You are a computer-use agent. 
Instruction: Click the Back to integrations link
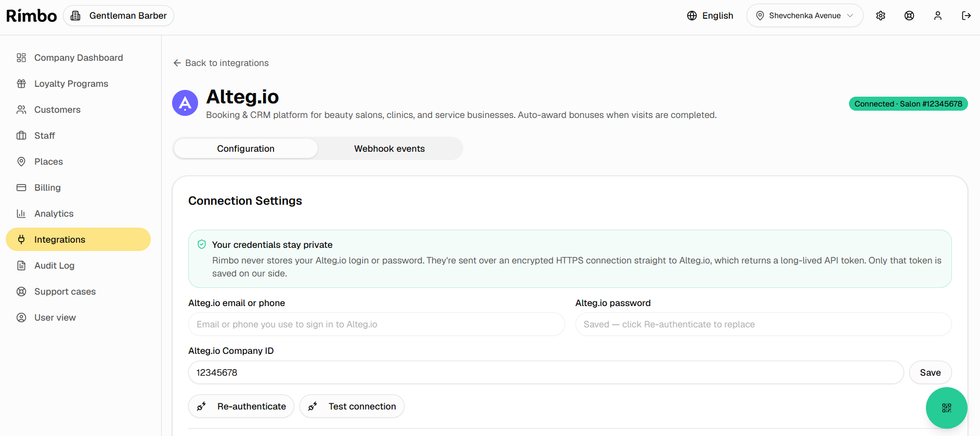point(221,63)
